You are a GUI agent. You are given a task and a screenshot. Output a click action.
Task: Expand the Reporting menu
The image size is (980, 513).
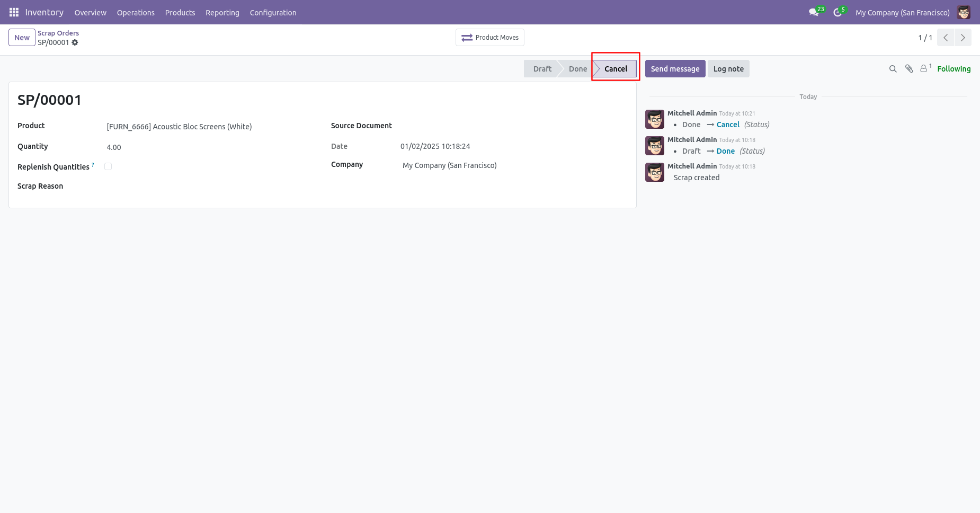click(x=222, y=12)
